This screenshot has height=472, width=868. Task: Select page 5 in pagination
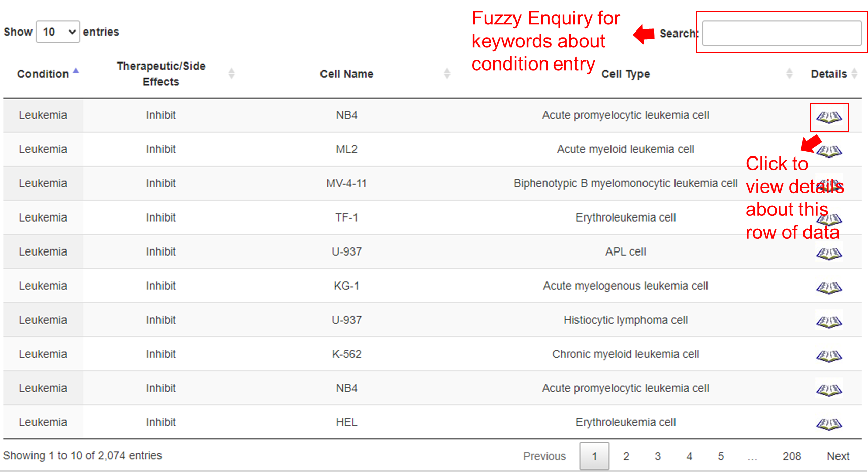(721, 456)
